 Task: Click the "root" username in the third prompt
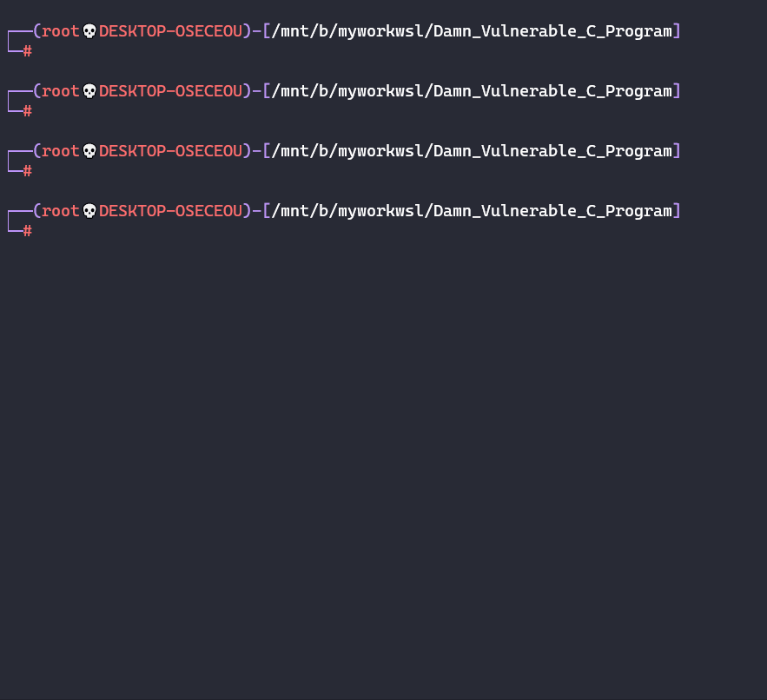(x=61, y=151)
